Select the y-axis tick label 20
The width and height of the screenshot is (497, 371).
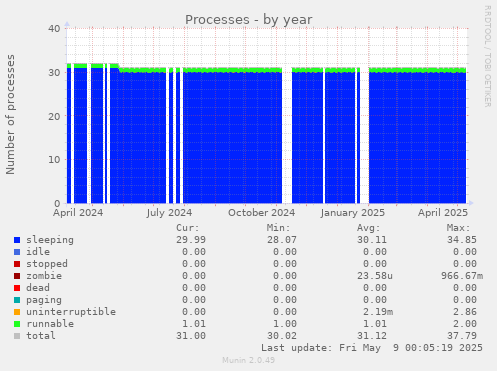click(54, 116)
